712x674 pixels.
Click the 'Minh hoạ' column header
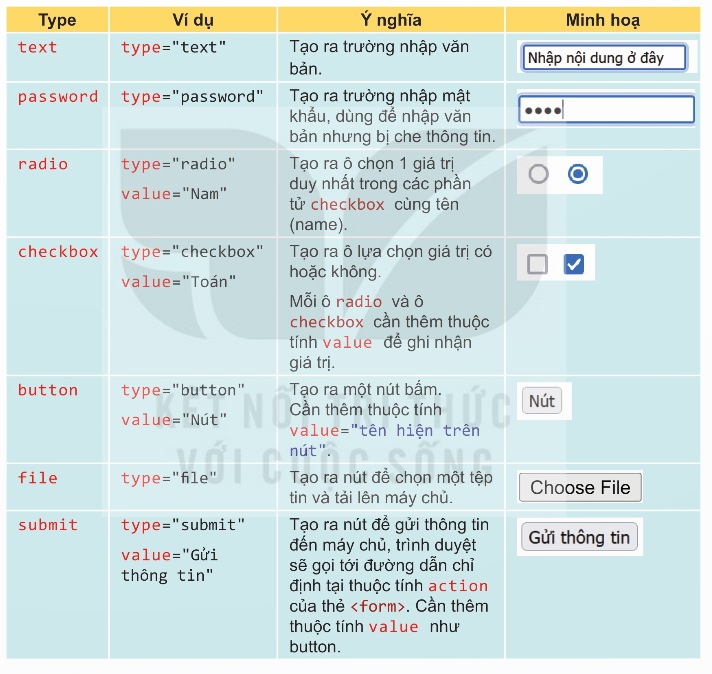click(x=603, y=20)
